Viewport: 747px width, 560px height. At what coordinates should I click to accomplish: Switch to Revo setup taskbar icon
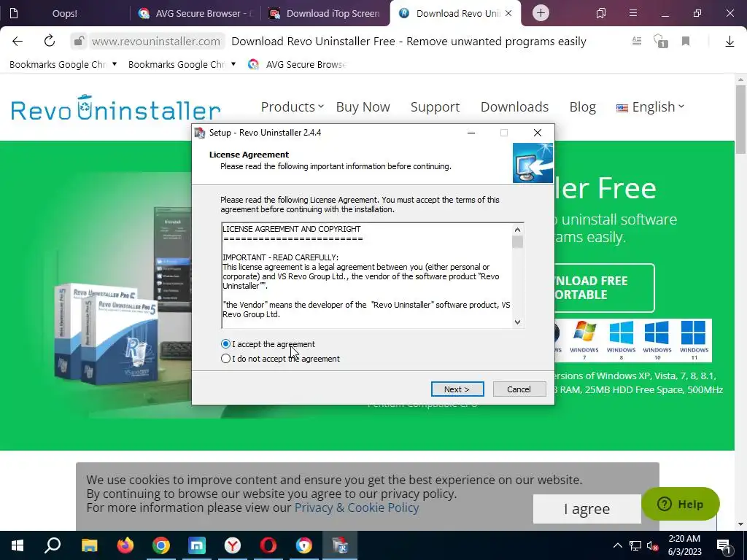340,545
